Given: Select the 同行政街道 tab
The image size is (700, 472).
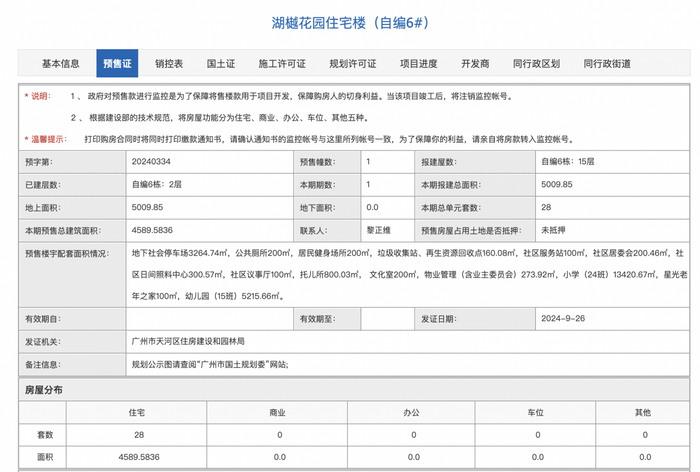Looking at the screenshot, I should [607, 64].
